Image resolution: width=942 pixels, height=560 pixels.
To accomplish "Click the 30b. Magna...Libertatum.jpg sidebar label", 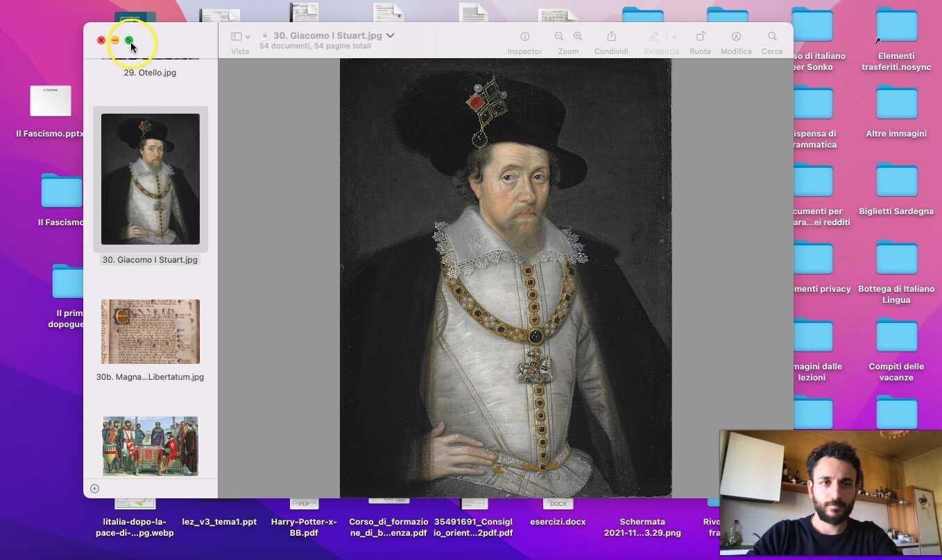I will point(151,377).
